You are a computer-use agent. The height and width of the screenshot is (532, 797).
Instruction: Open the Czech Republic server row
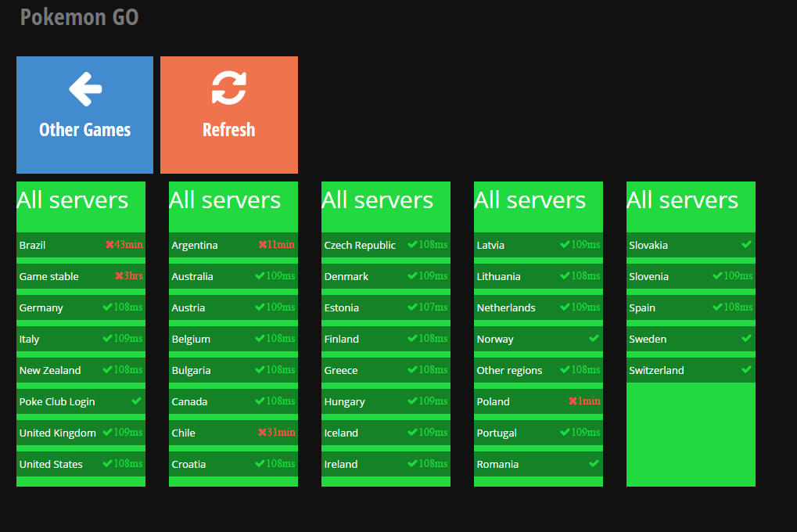(386, 245)
